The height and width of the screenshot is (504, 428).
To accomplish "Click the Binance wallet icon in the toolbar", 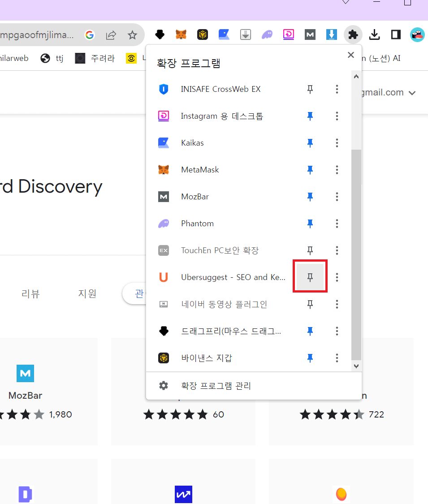I will 203,34.
